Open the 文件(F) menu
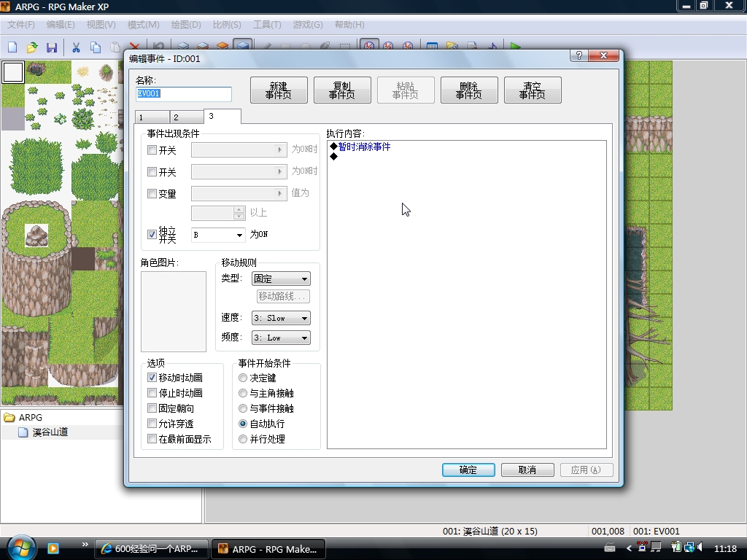 (x=21, y=24)
